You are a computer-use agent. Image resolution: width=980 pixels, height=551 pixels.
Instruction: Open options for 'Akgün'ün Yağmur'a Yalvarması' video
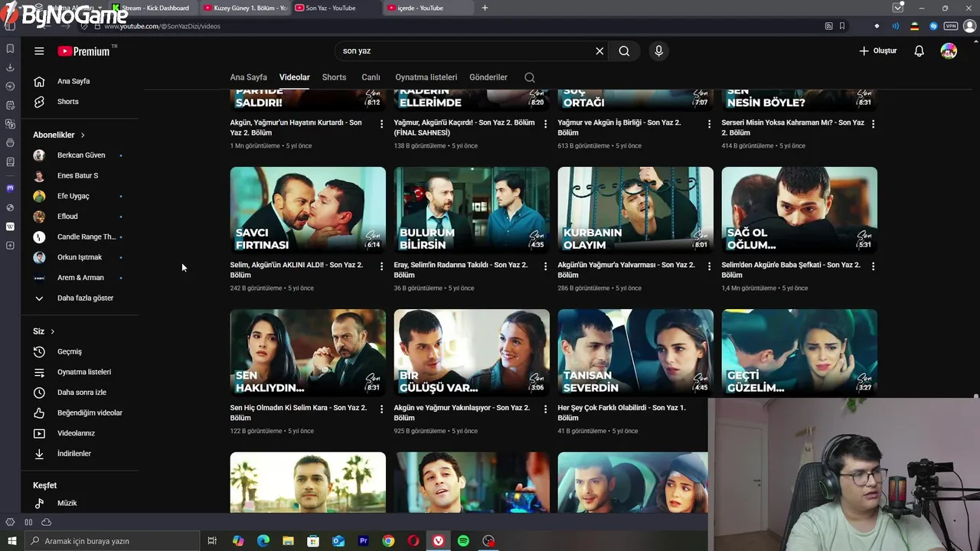point(709,266)
